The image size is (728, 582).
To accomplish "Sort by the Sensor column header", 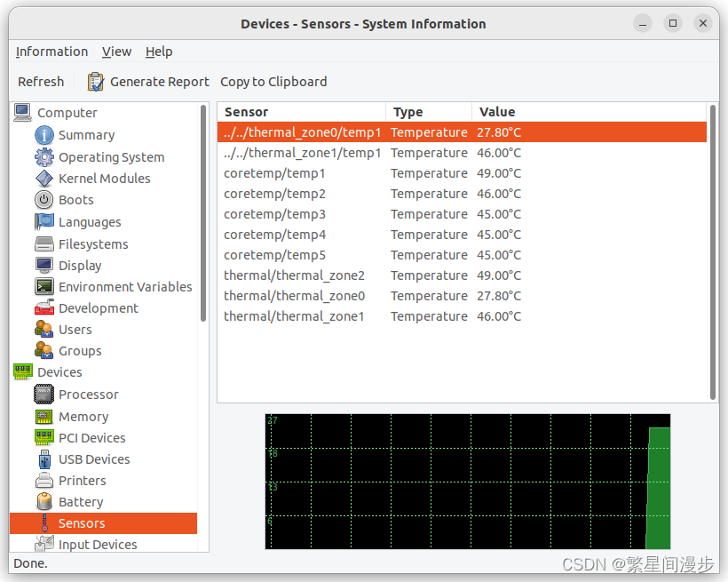I will coord(301,112).
